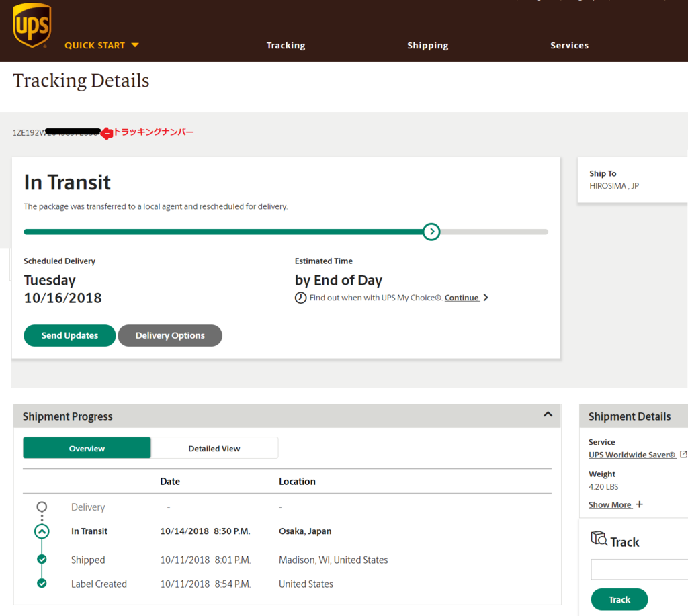Screen dimensions: 688x616
Task: Click the Label Created status text
Action: pyautogui.click(x=99, y=584)
